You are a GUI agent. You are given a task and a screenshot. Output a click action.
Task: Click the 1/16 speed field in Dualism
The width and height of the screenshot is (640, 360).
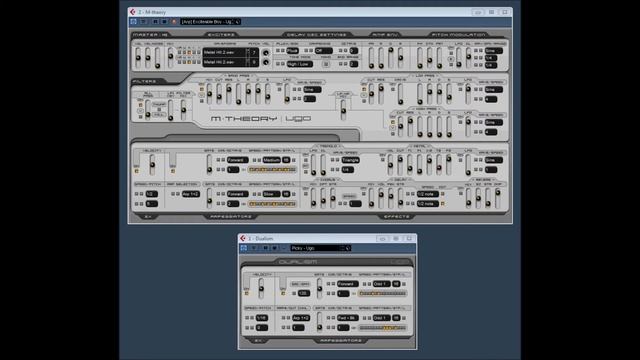click(262, 318)
